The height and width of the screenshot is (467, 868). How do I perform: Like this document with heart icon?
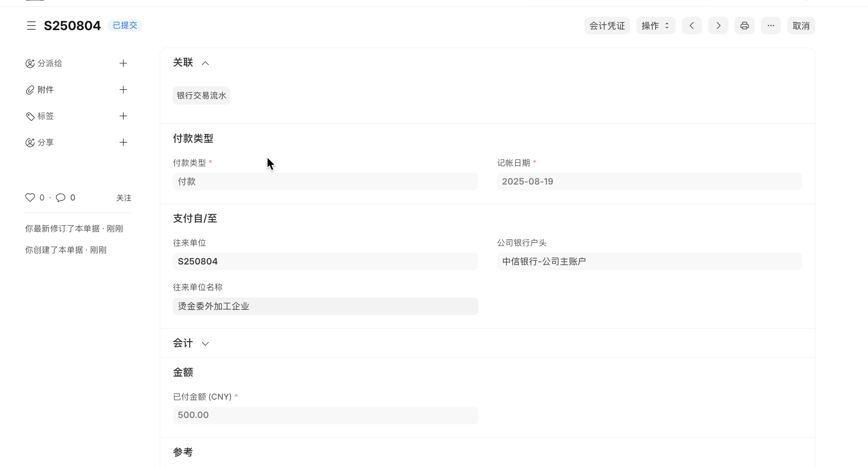click(30, 198)
